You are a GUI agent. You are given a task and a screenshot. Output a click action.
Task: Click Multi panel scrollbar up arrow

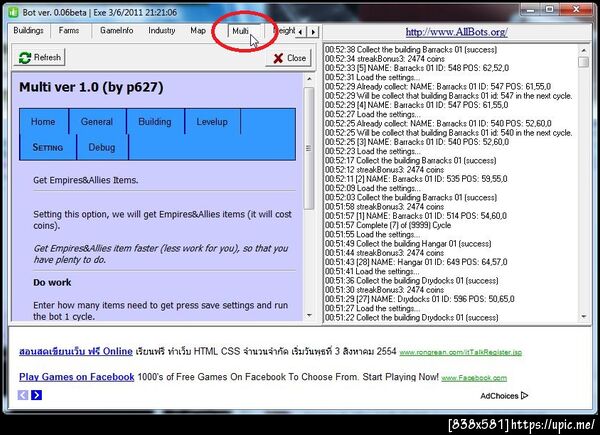(309, 79)
